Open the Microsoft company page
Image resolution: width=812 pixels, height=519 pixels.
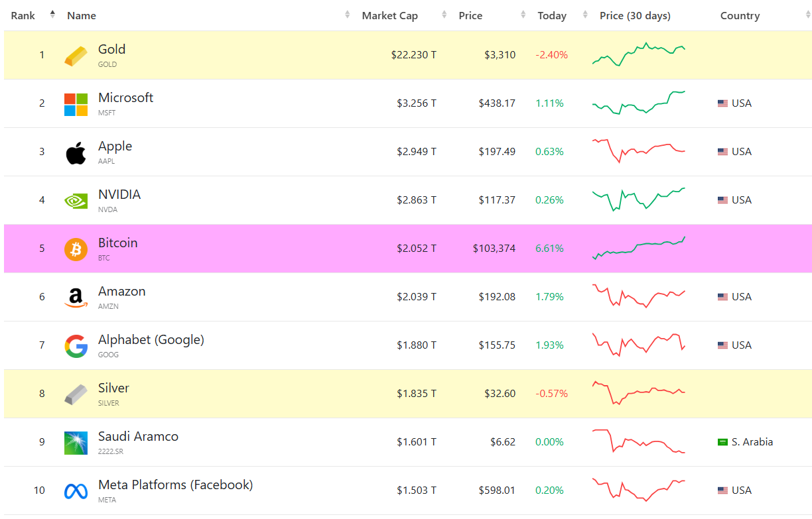[125, 97]
